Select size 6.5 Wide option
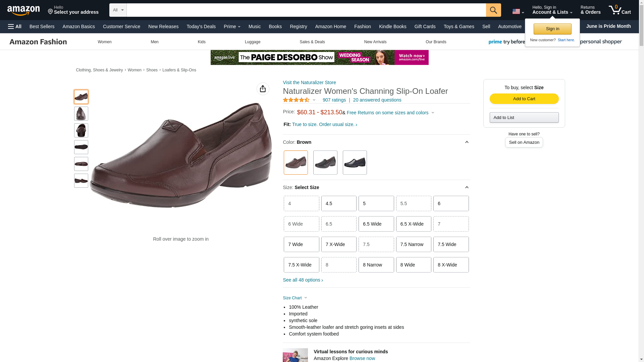The image size is (644, 362). tap(376, 224)
